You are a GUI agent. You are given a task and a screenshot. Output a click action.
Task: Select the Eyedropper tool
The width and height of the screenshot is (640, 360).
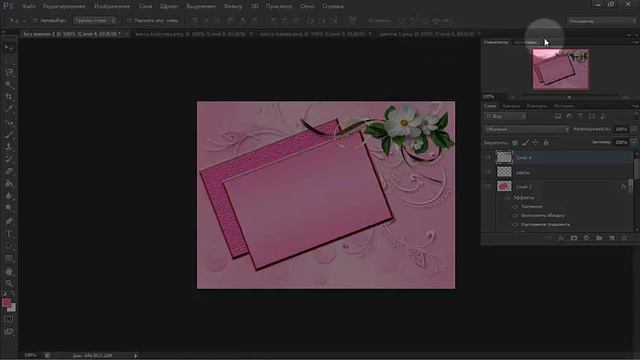9,109
